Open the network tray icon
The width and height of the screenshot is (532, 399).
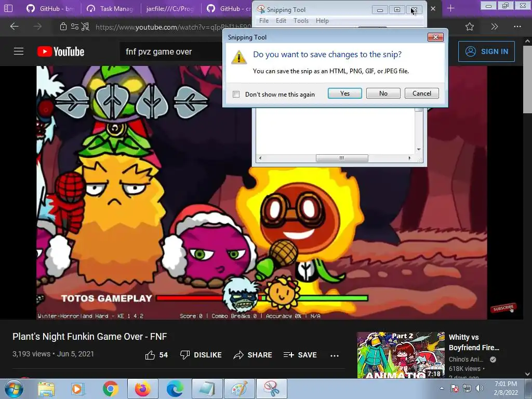(467, 389)
